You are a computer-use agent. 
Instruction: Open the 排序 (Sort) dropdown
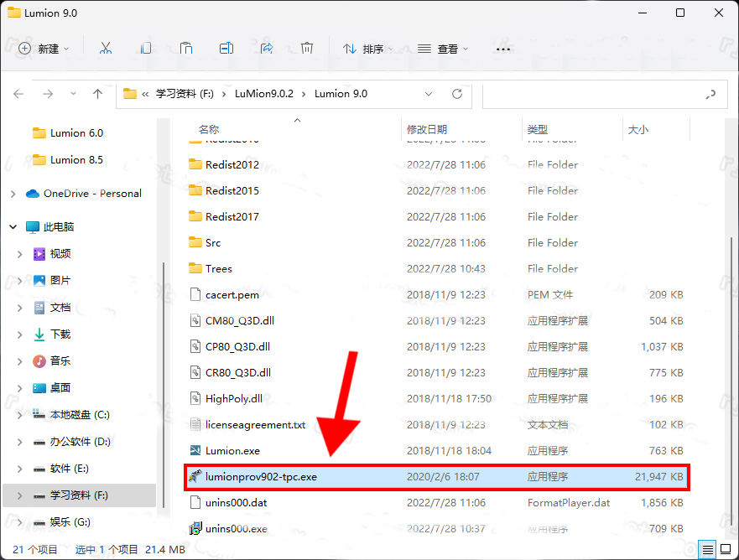(368, 49)
